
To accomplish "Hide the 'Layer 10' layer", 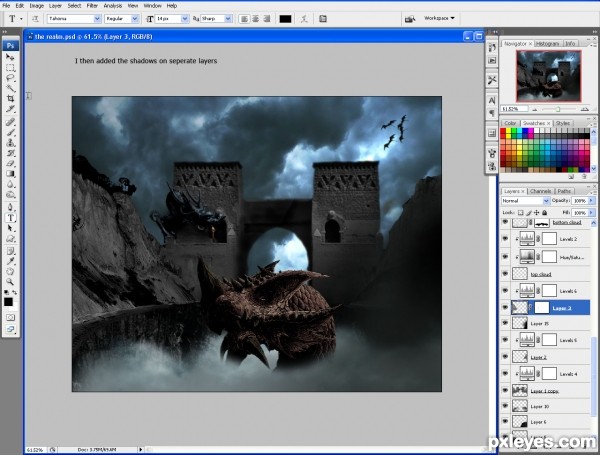I will click(505, 406).
